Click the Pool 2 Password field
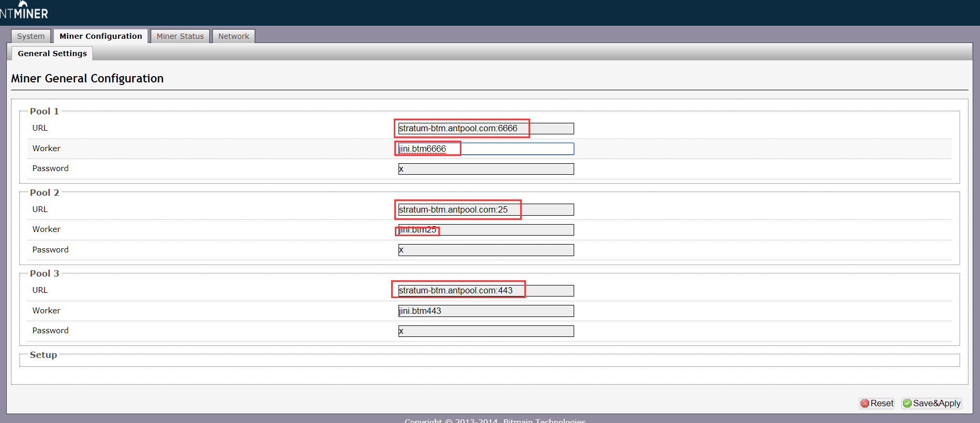This screenshot has width=980, height=423. (x=486, y=250)
